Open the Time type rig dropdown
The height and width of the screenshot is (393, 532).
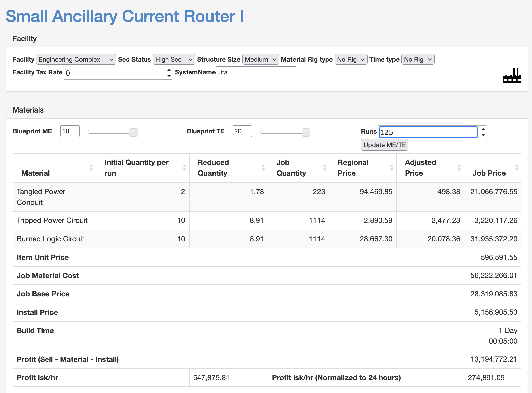point(418,60)
